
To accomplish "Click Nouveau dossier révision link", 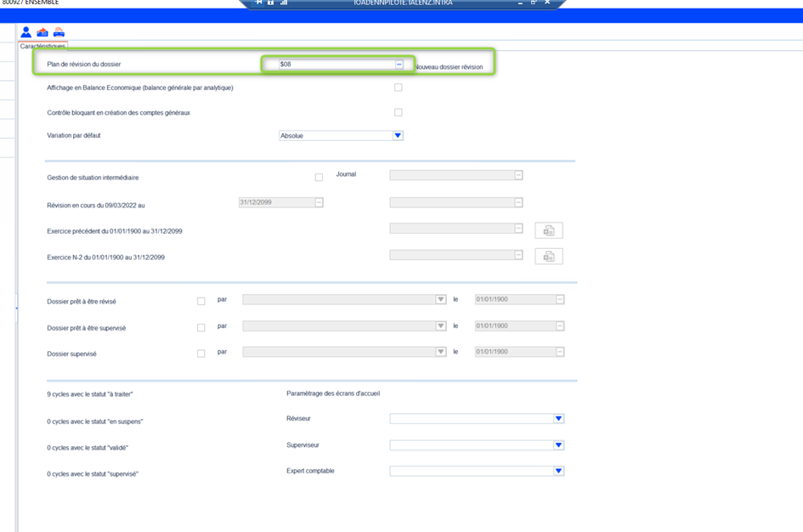I will [449, 67].
